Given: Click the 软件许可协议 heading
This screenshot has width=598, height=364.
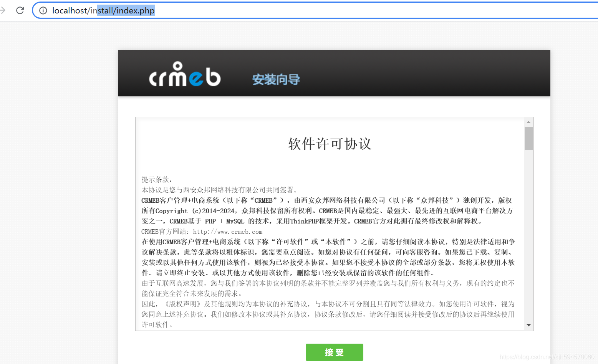Looking at the screenshot, I should point(330,144).
